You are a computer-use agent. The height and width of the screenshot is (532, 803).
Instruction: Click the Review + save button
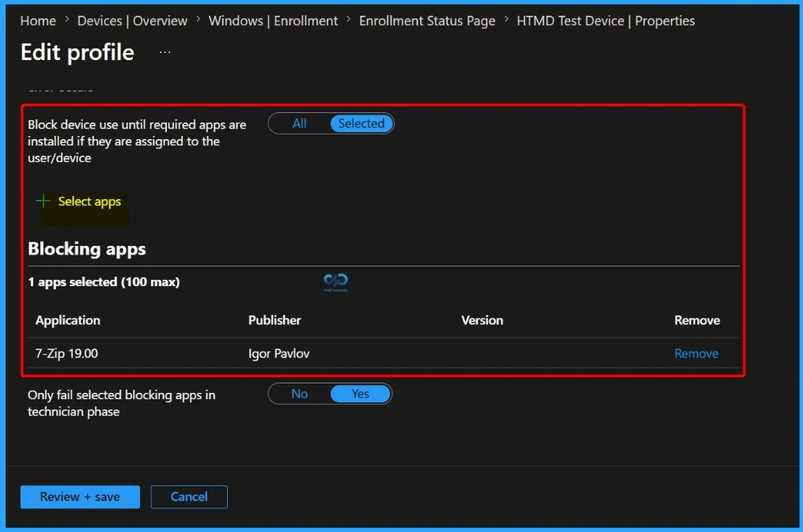tap(80, 496)
